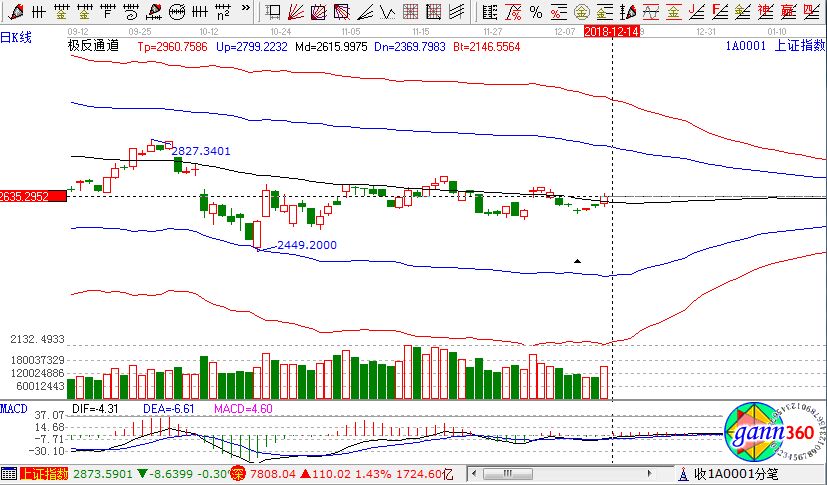Screen dimensions: 827x485
Task: Select the black percent sign tool
Action: coord(536,12)
